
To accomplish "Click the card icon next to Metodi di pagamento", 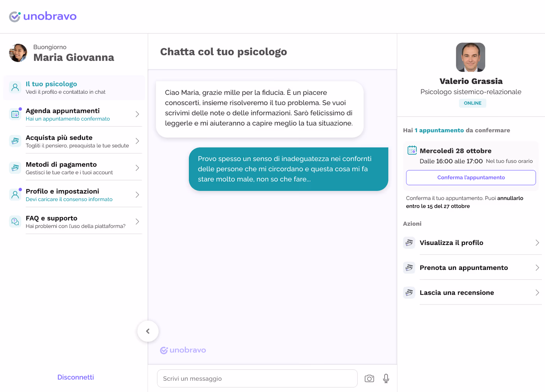I will click(15, 168).
